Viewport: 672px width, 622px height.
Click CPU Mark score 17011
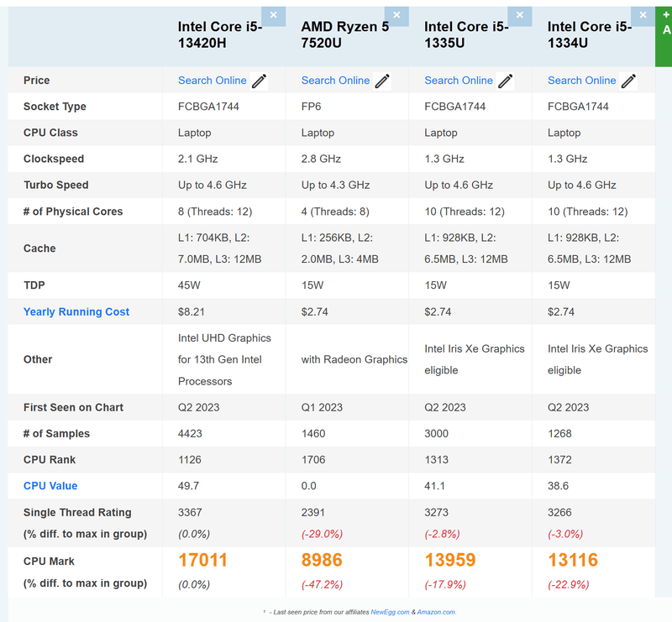[202, 561]
